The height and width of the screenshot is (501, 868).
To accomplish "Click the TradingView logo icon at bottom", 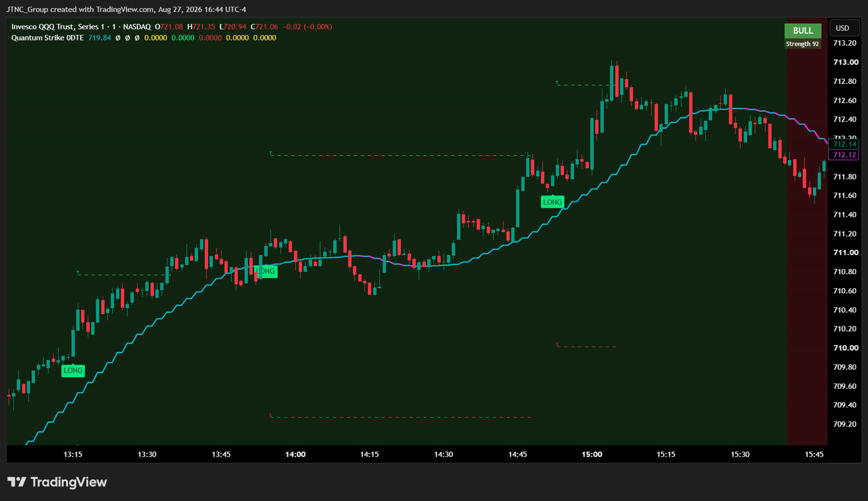I will point(17,482).
